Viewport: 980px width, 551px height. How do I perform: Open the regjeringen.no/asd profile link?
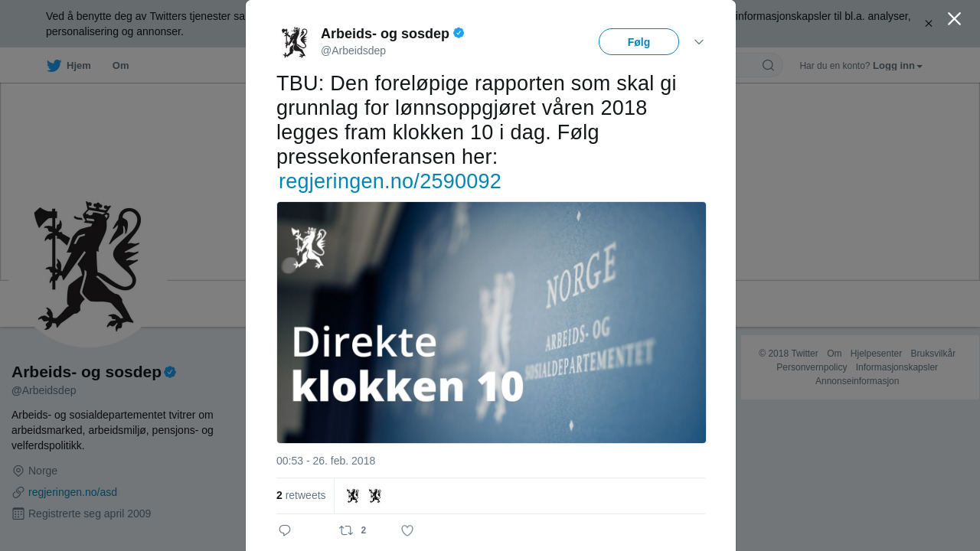[x=73, y=492]
